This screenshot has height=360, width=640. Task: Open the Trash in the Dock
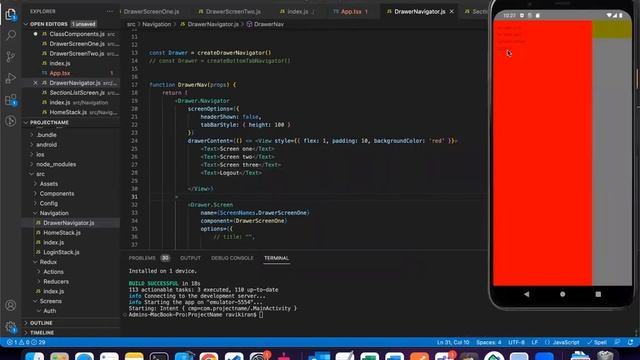point(605,356)
